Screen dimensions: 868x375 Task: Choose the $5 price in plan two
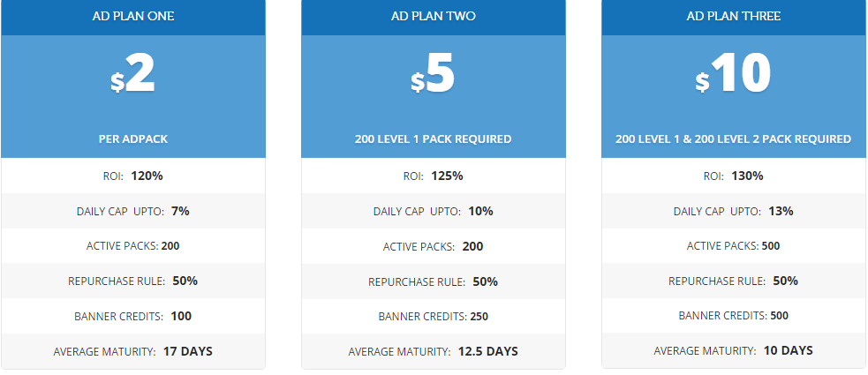click(x=433, y=78)
